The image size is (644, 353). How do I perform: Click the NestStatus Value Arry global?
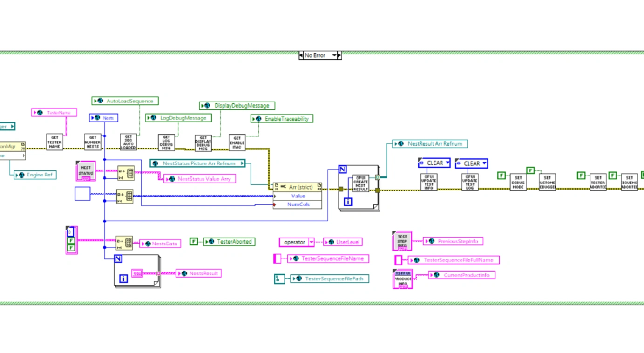tap(200, 179)
